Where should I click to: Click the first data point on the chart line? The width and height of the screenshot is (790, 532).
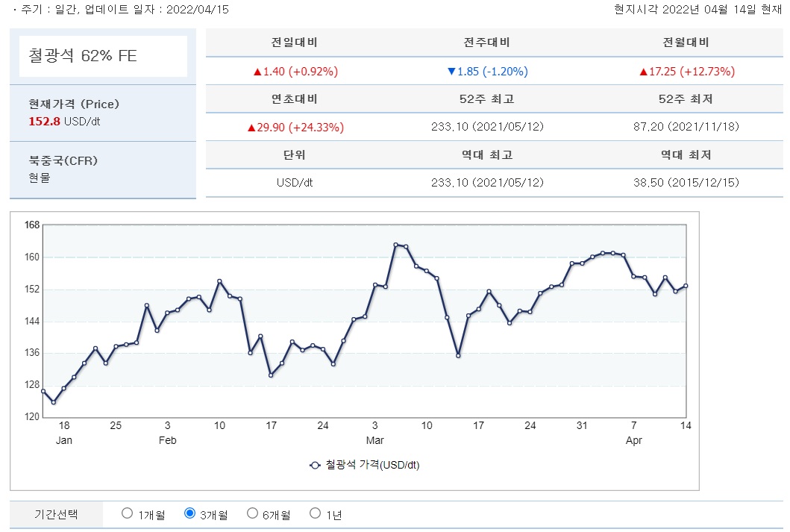tap(43, 391)
